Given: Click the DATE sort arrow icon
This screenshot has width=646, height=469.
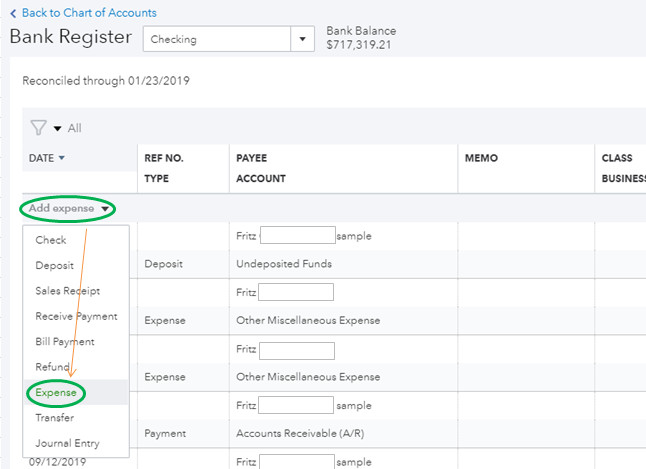Looking at the screenshot, I should (x=62, y=158).
